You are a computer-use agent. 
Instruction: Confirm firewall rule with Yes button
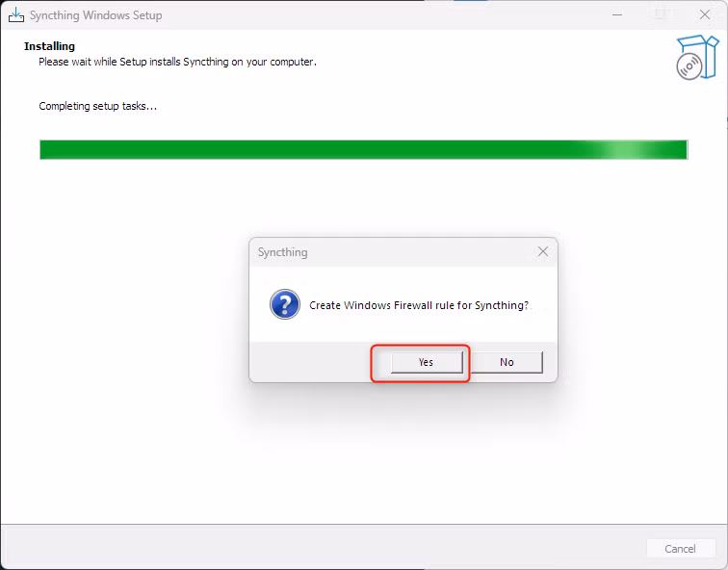point(427,362)
